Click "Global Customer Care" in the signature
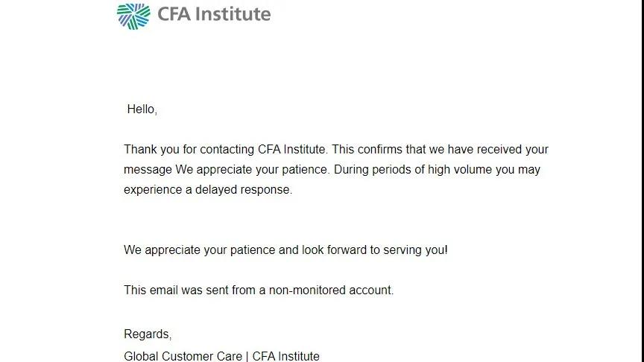This screenshot has width=644, height=362. 183,356
